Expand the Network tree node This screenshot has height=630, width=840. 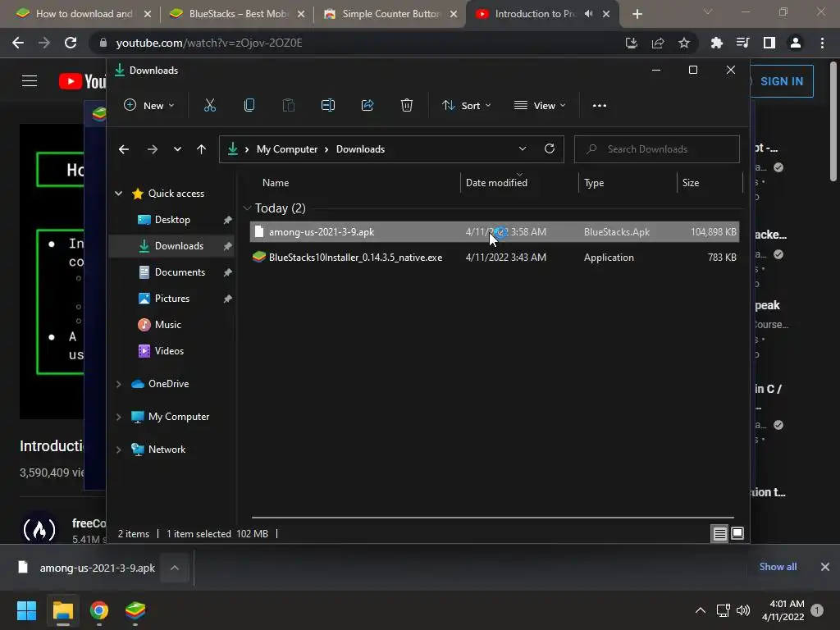(x=118, y=450)
